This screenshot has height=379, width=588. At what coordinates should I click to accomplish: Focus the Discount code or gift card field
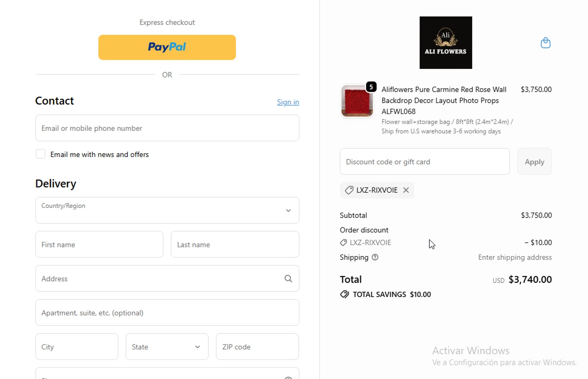pyautogui.click(x=425, y=162)
